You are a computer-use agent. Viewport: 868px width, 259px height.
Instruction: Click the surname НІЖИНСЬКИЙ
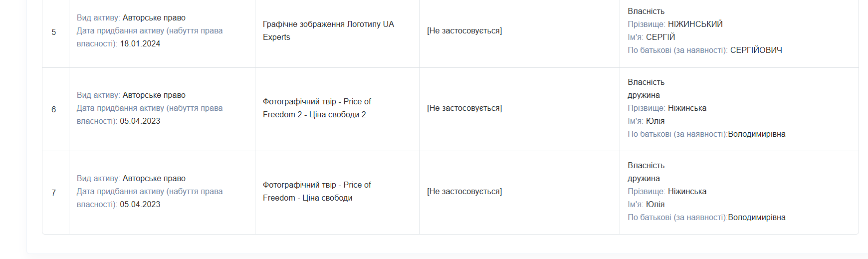click(x=695, y=24)
